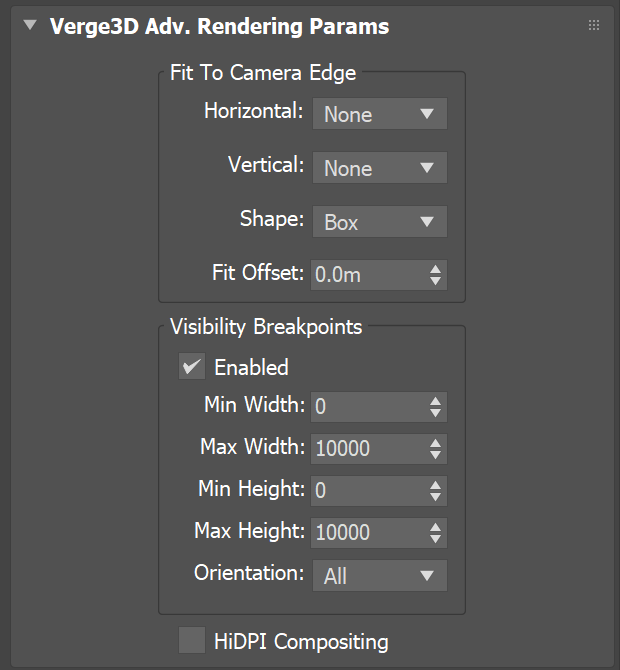Click the Verge3D Adv. Rendering Params title
The image size is (620, 670).
coord(219,26)
